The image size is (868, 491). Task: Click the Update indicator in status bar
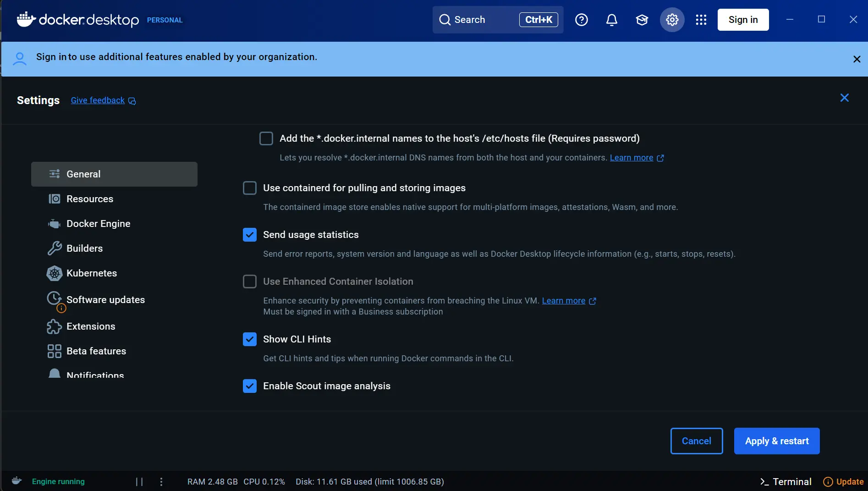click(x=843, y=482)
